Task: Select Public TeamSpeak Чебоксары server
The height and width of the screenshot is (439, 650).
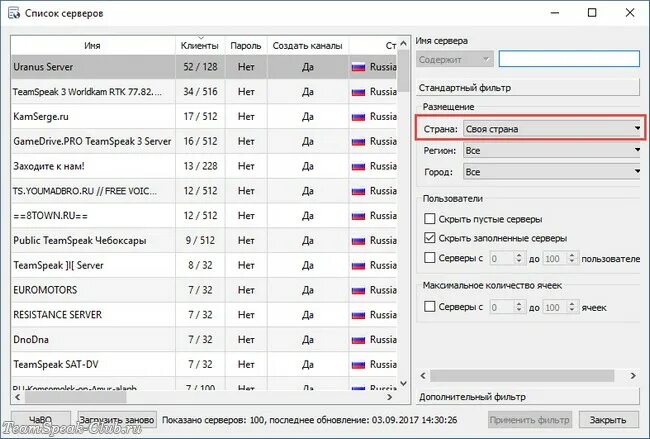Action: 204,240
